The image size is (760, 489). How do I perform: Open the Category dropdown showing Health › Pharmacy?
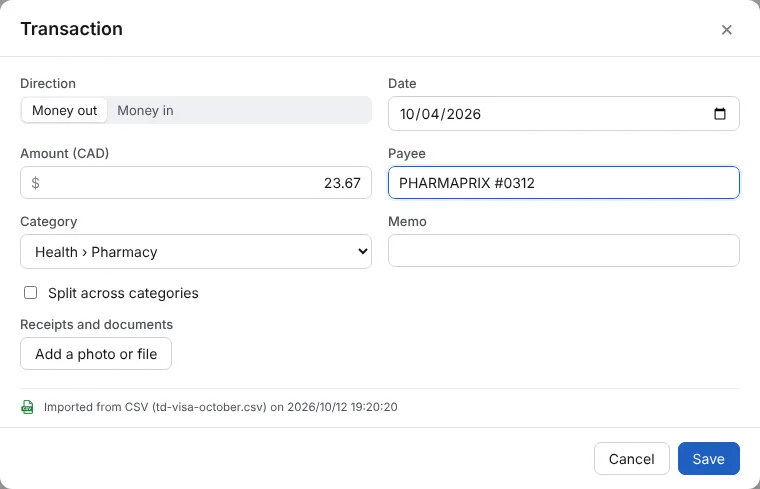[x=196, y=252]
